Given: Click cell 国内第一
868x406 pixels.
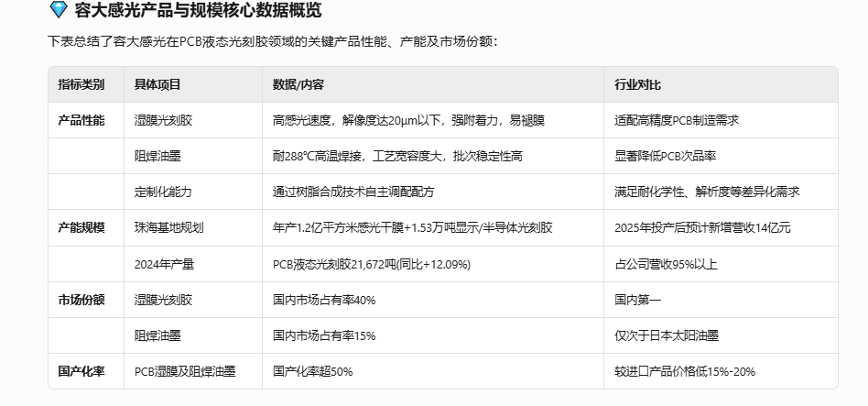Looking at the screenshot, I should [637, 300].
